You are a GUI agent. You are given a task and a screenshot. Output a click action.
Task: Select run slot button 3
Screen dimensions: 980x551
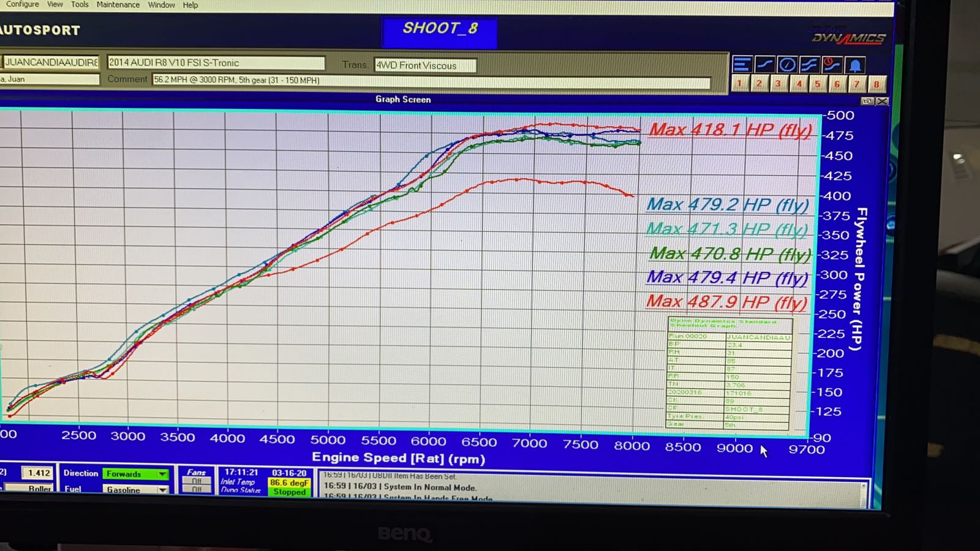(778, 84)
